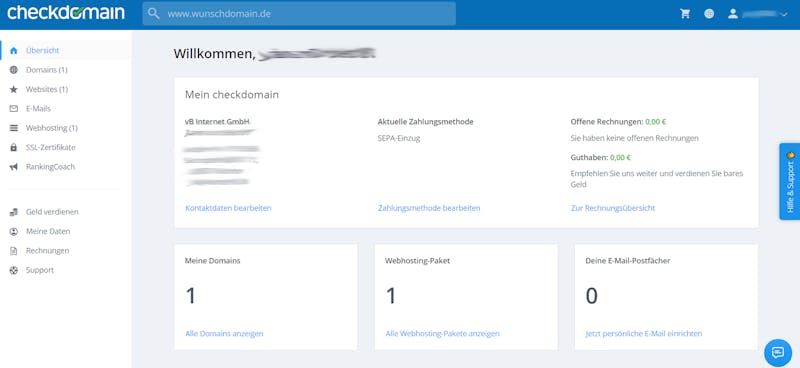Click the Übersicht home icon

tap(14, 51)
